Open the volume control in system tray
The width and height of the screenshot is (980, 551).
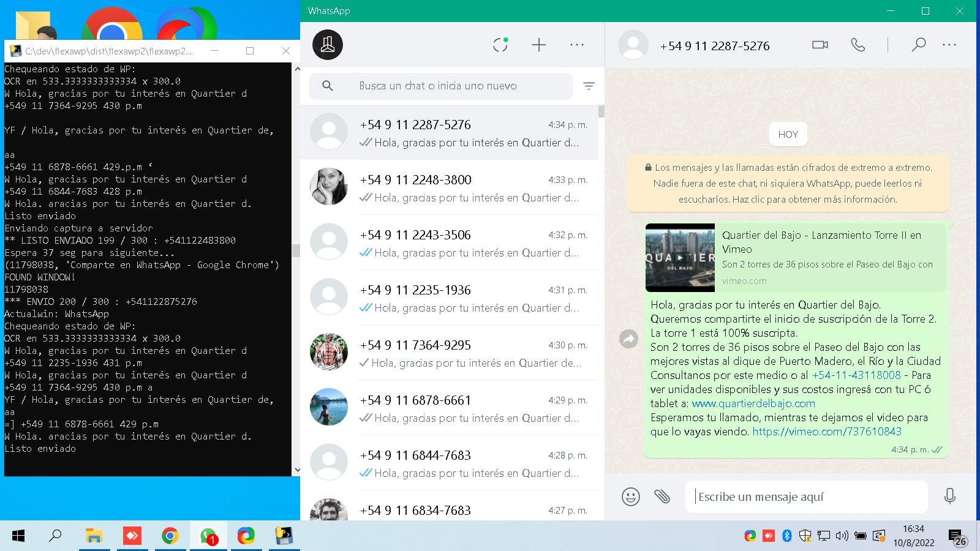(842, 536)
